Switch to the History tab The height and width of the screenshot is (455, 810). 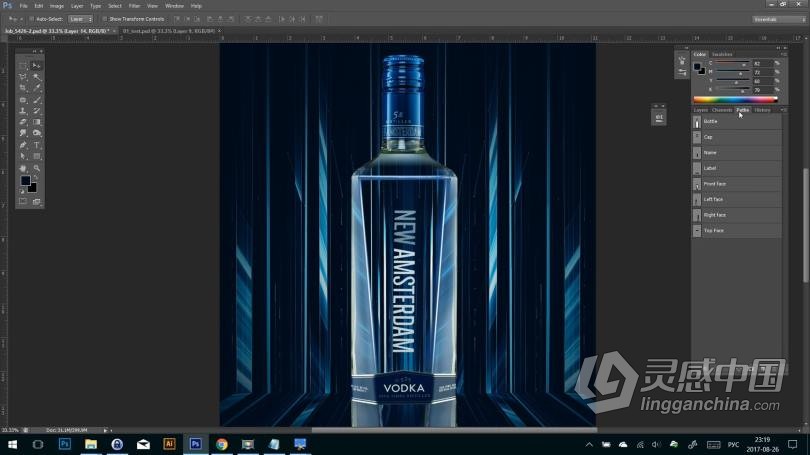[762, 110]
